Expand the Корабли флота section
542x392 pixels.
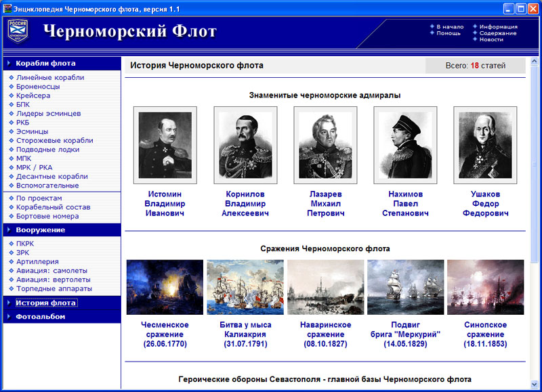click(x=45, y=63)
